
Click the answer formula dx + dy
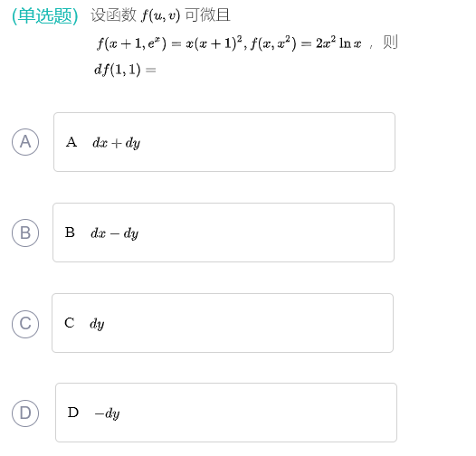116,143
